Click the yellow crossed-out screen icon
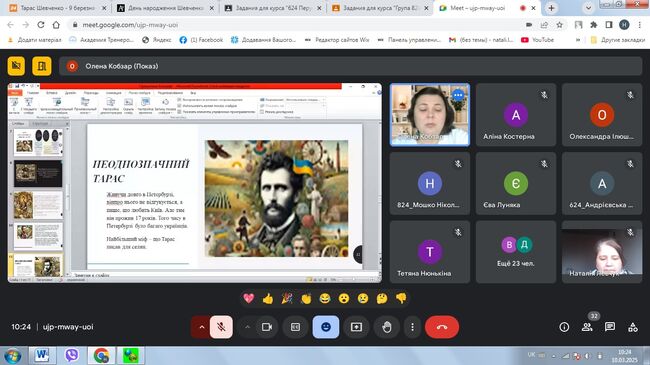 (x=16, y=66)
